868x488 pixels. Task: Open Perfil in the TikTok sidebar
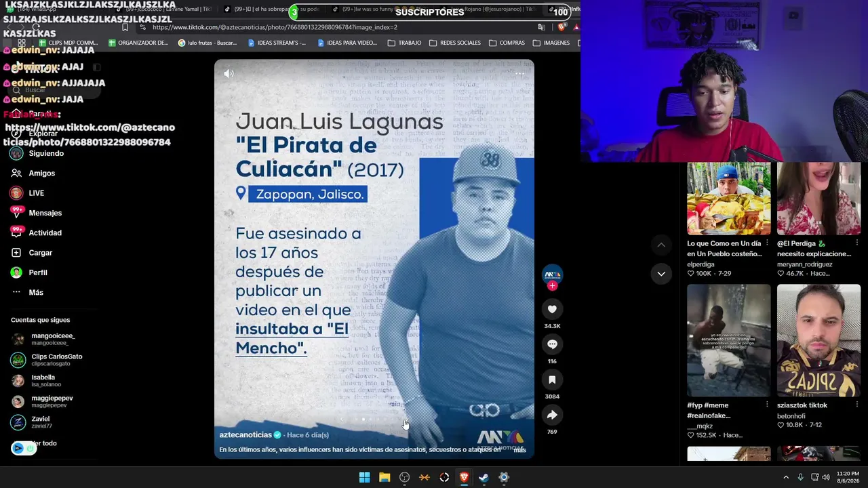[x=29, y=272]
